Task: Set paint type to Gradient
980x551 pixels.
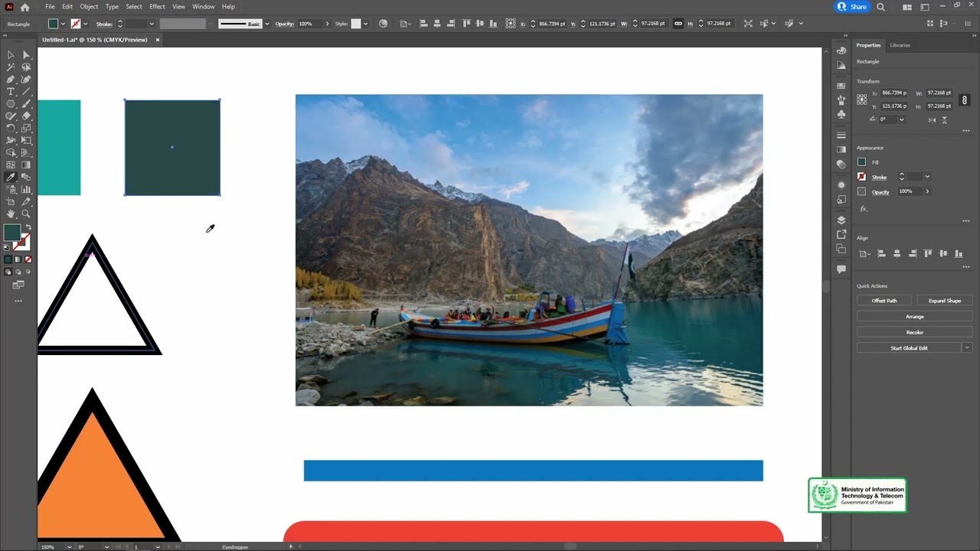Action: [x=18, y=259]
